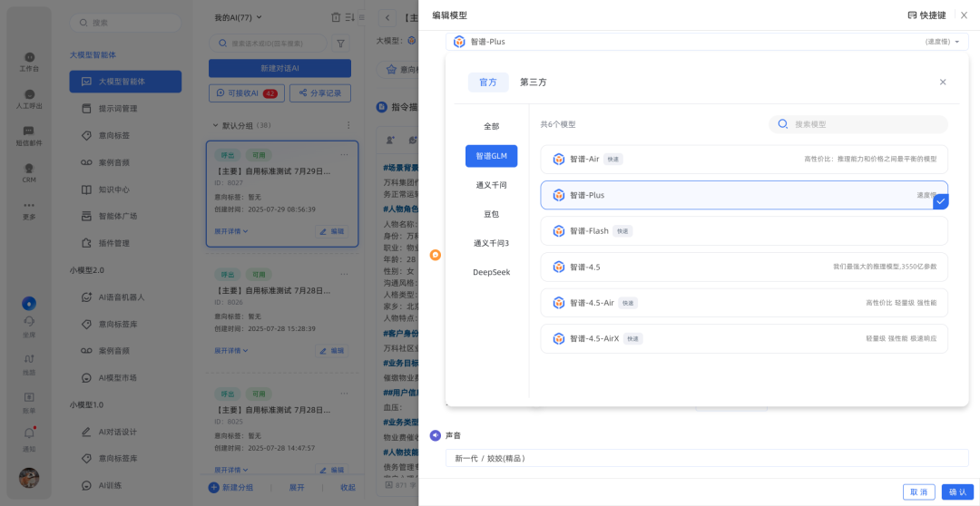Click the user avatar picture
This screenshot has height=506, width=980.
pos(29,478)
